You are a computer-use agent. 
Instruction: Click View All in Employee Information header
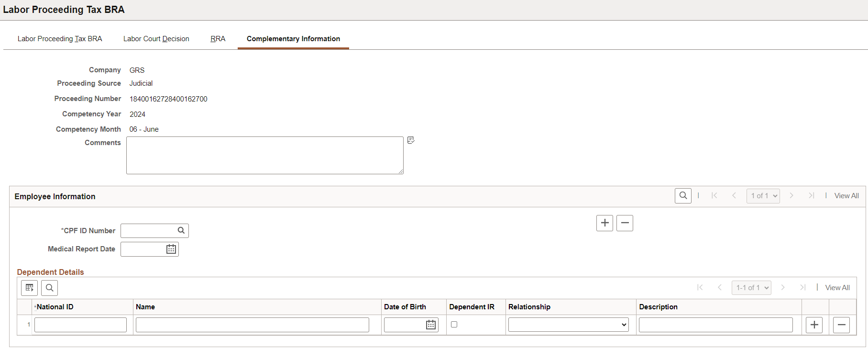coord(846,196)
